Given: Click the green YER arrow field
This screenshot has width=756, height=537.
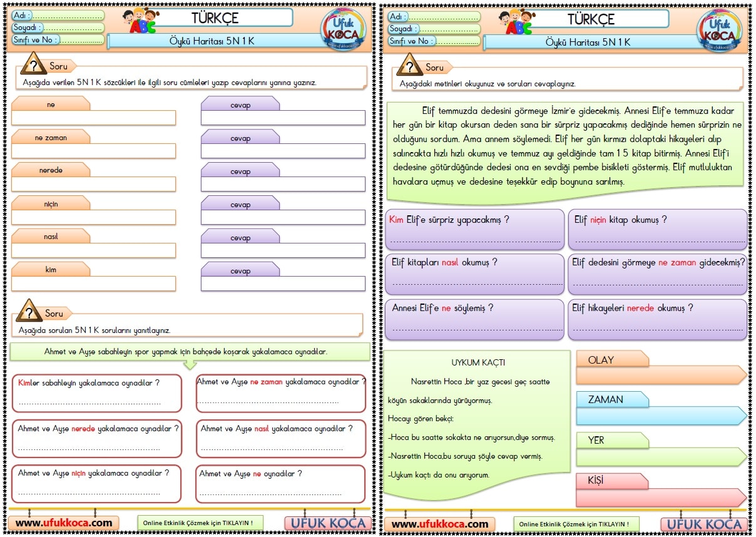Looking at the screenshot, I should (661, 457).
